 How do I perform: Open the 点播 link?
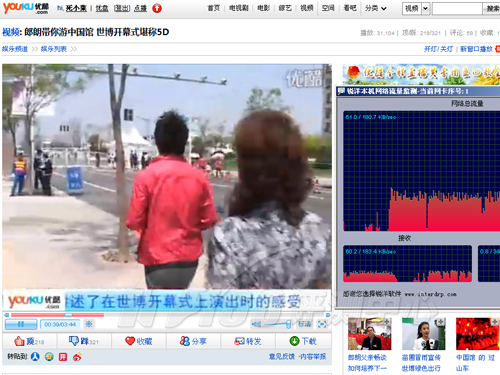coord(140,8)
